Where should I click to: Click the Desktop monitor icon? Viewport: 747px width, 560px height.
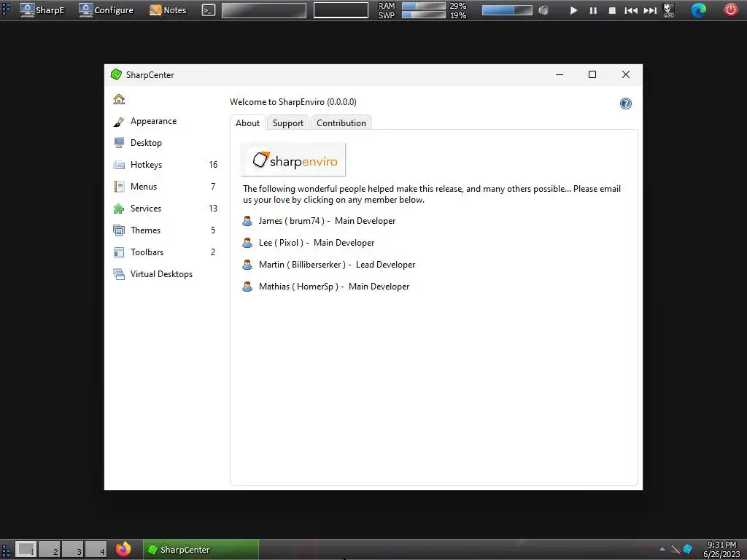click(119, 143)
